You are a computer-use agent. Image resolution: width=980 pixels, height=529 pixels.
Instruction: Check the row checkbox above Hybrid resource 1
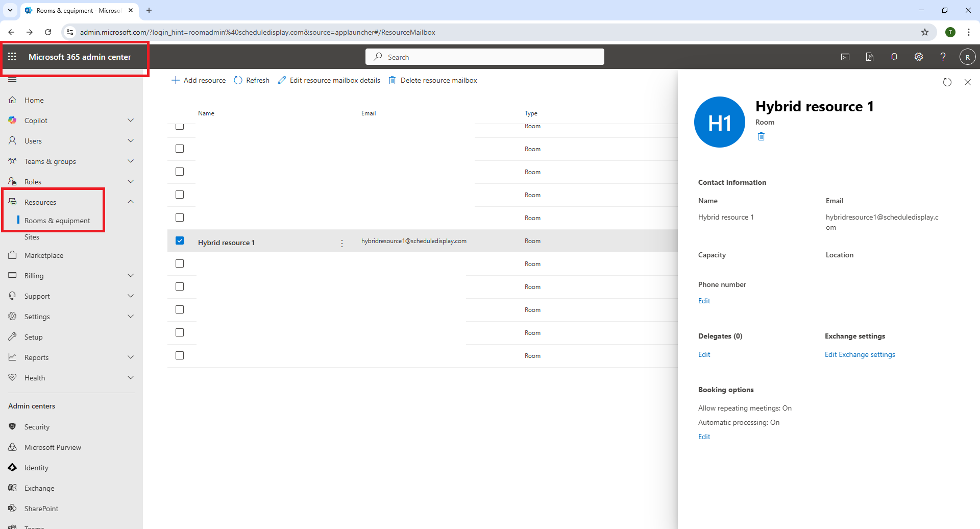point(180,218)
